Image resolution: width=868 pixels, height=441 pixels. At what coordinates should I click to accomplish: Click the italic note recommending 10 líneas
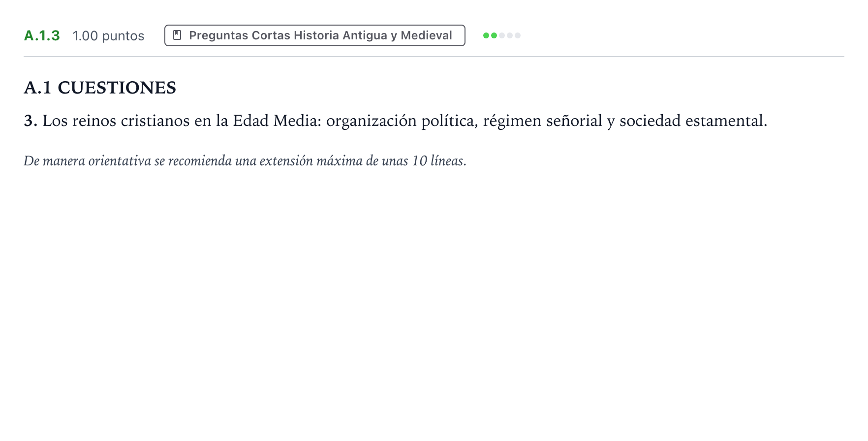tap(245, 161)
